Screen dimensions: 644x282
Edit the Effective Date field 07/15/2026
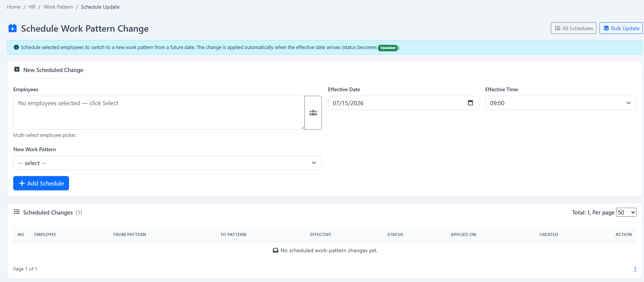tap(403, 103)
